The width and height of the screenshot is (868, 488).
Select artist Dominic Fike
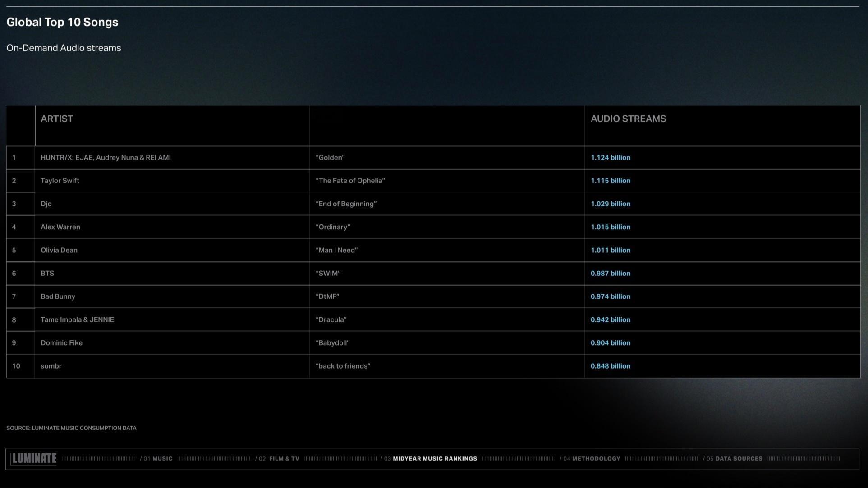coord(61,343)
